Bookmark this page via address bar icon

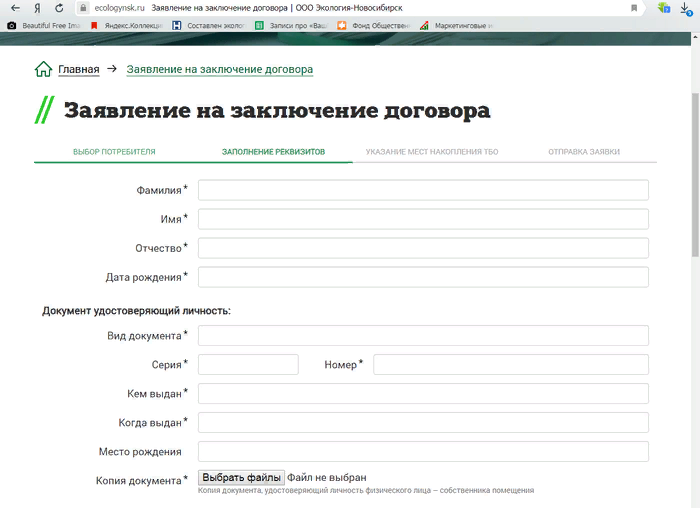tap(634, 8)
